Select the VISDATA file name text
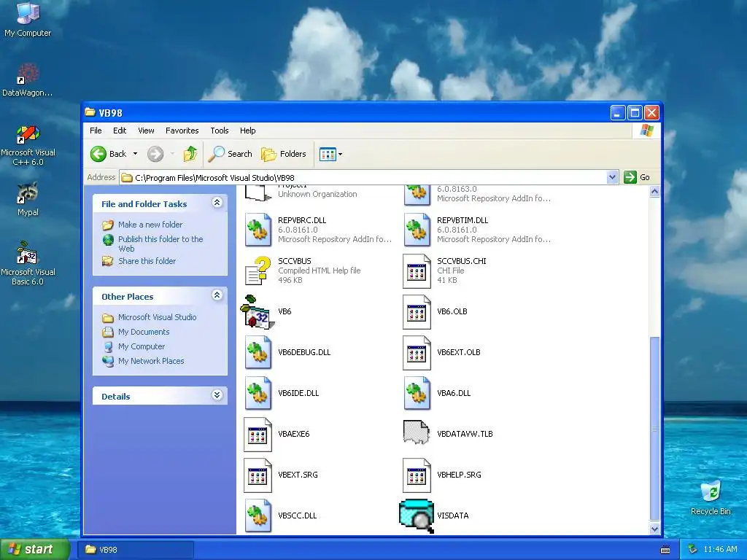Screen dimensions: 747x560 point(452,516)
